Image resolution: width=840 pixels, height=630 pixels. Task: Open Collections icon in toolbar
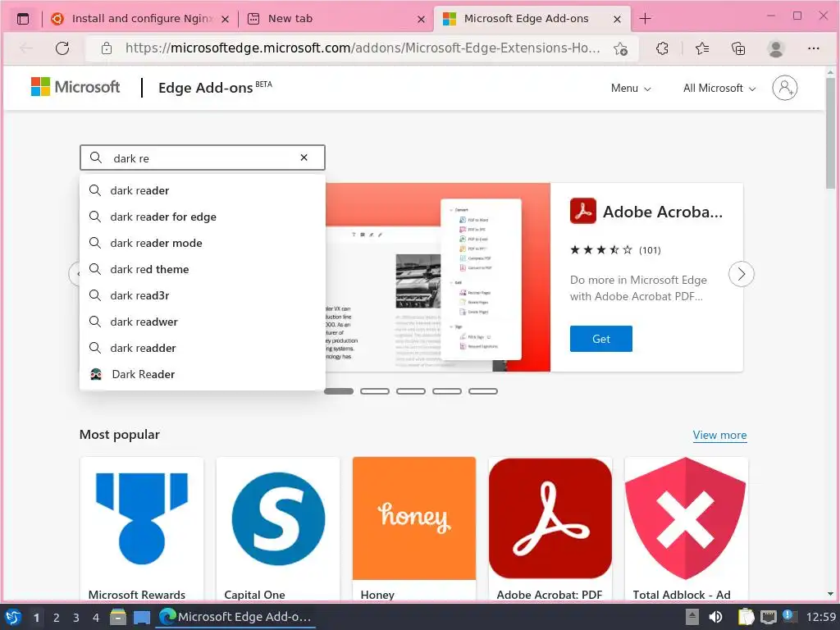click(x=739, y=48)
